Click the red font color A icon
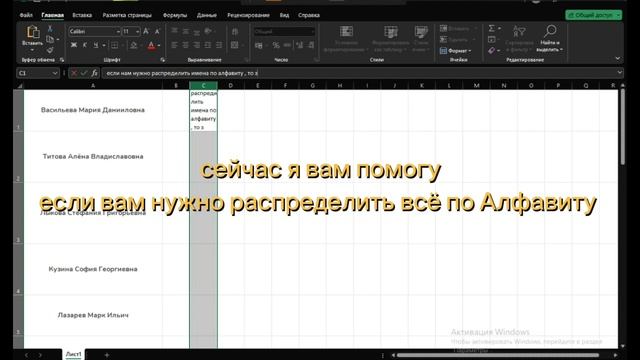This screenshot has width=640, height=360. [151, 45]
